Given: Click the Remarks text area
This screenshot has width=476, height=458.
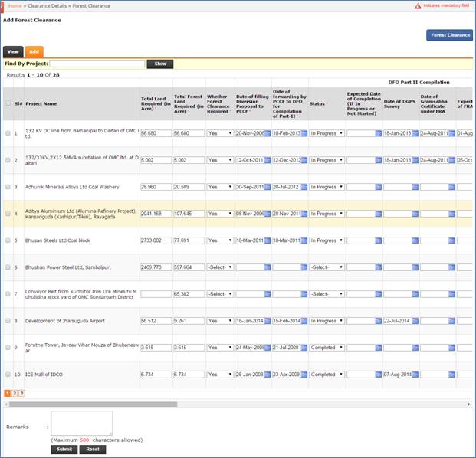Looking at the screenshot, I should (82, 423).
